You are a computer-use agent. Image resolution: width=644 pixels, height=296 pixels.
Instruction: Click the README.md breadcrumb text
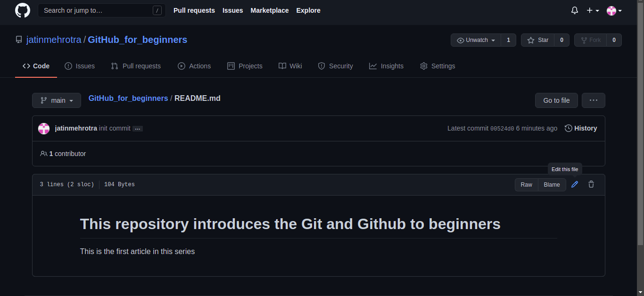[x=198, y=99]
